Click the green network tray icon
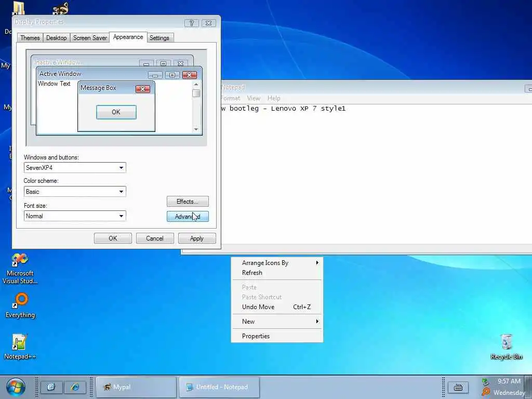This screenshot has width=532, height=399. coord(485,382)
